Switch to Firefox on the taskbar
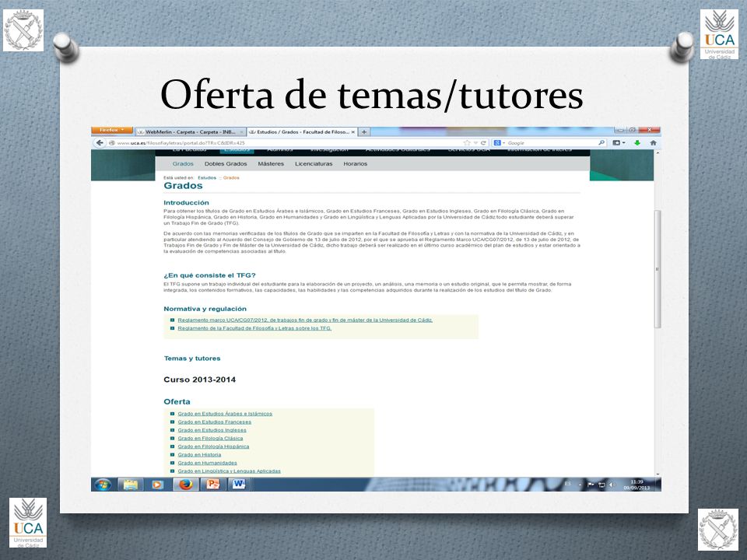The image size is (747, 560). (x=185, y=485)
